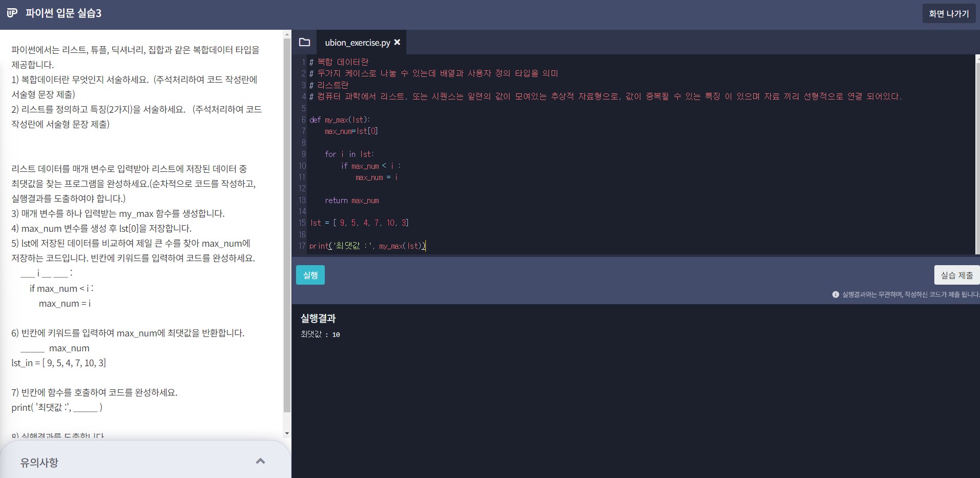
Task: Switch to the ubion_exercise.py tab
Action: click(x=357, y=43)
